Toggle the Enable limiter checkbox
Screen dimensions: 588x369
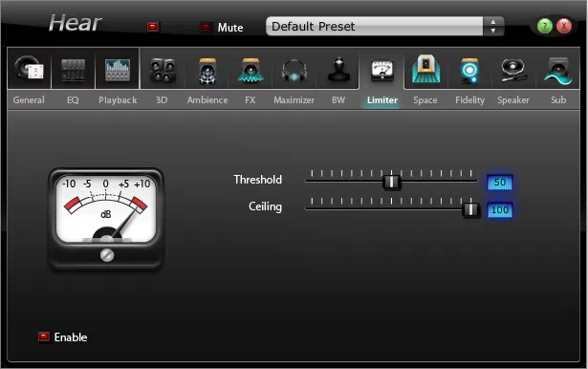click(44, 336)
